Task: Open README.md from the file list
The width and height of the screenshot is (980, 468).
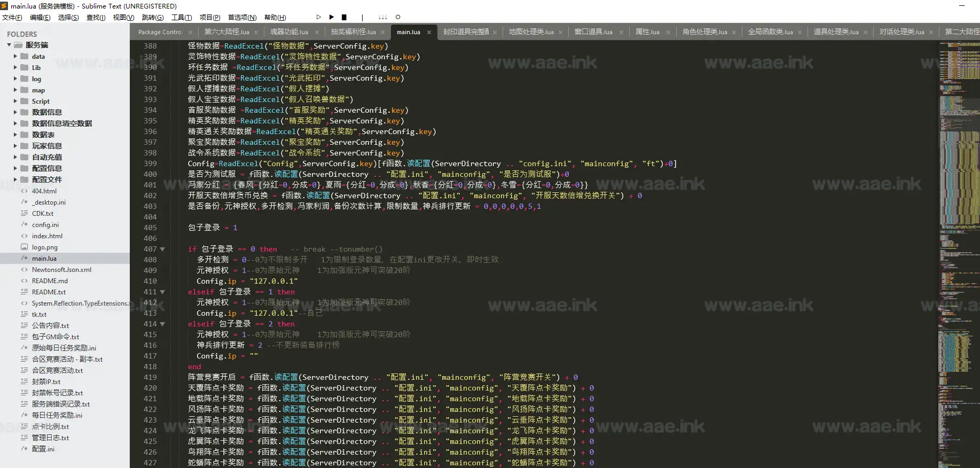Action: click(50, 281)
